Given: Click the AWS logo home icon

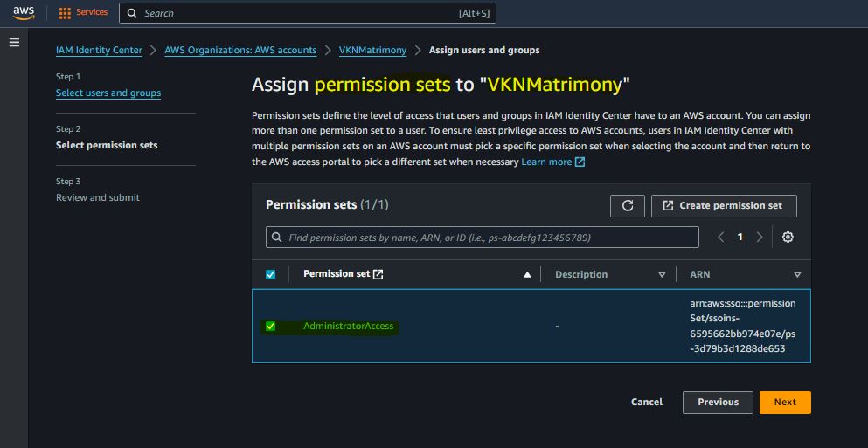Looking at the screenshot, I should pyautogui.click(x=24, y=13).
